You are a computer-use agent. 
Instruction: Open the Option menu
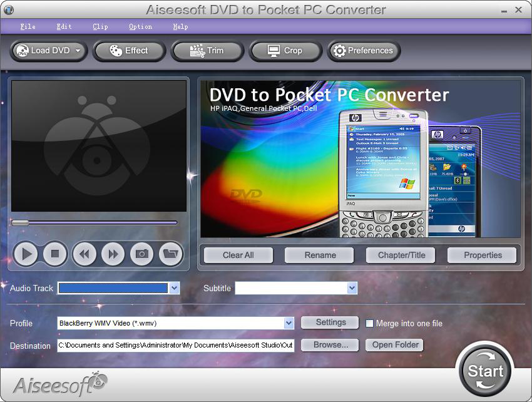(x=140, y=26)
